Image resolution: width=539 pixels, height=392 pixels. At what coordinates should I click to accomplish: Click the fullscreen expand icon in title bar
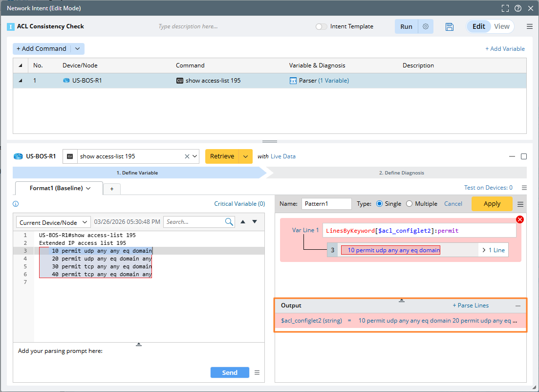(x=505, y=8)
